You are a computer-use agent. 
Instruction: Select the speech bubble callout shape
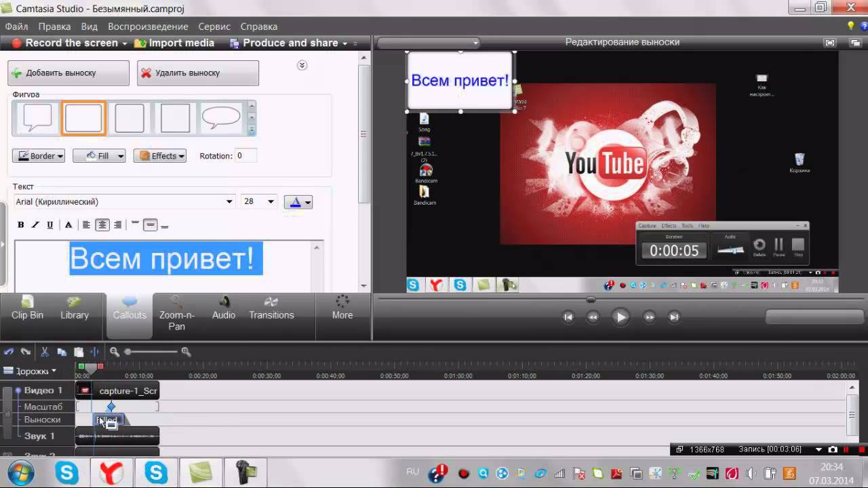[37, 118]
